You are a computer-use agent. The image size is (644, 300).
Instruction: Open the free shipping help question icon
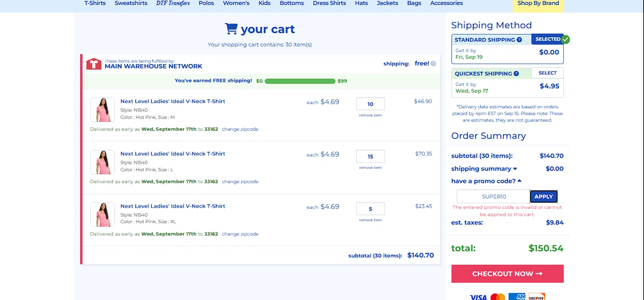[x=433, y=64]
